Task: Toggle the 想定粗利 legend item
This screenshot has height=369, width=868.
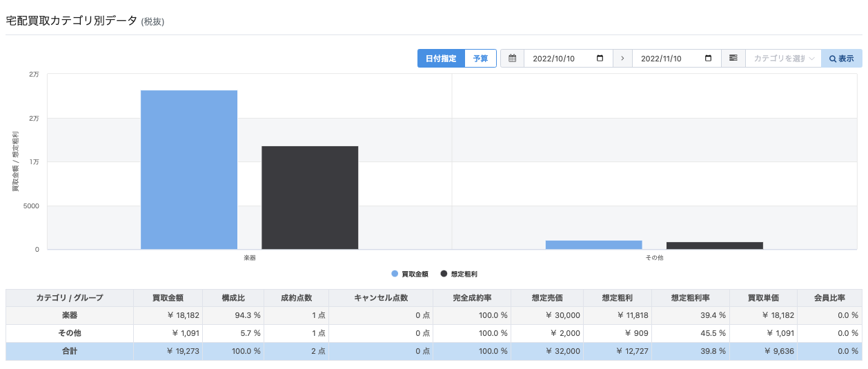Action: click(x=459, y=274)
